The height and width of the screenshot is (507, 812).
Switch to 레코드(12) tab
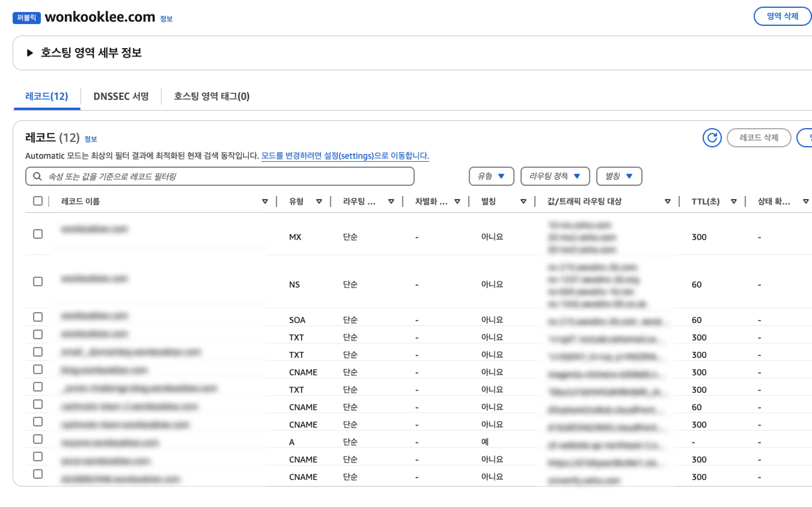pos(47,97)
